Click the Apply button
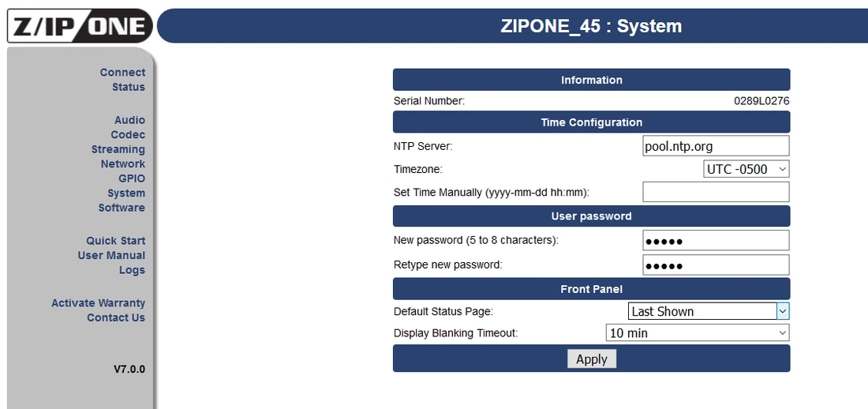This screenshot has height=409, width=868. [x=592, y=359]
